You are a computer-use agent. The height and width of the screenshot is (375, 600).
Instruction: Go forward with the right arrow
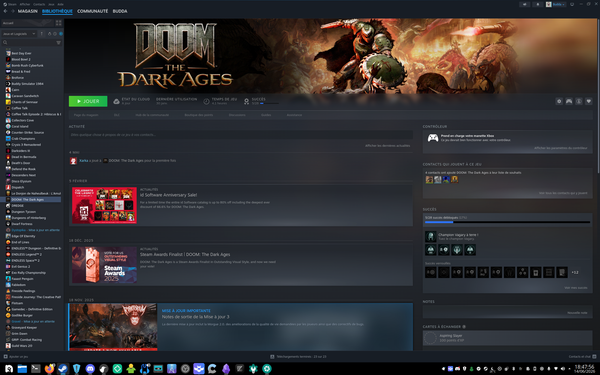pos(13,11)
